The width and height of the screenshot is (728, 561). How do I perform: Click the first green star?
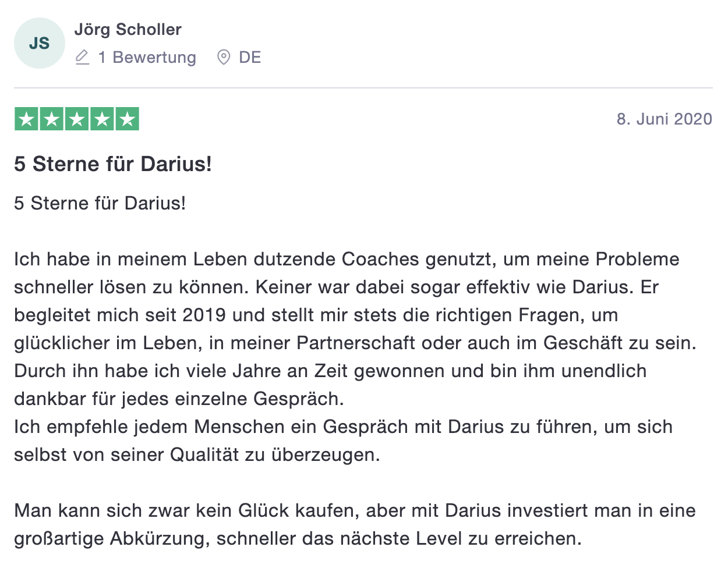[x=26, y=119]
